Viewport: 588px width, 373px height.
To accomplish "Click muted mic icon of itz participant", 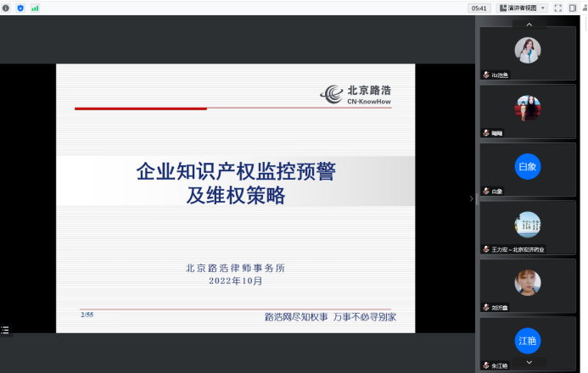I will coord(486,75).
